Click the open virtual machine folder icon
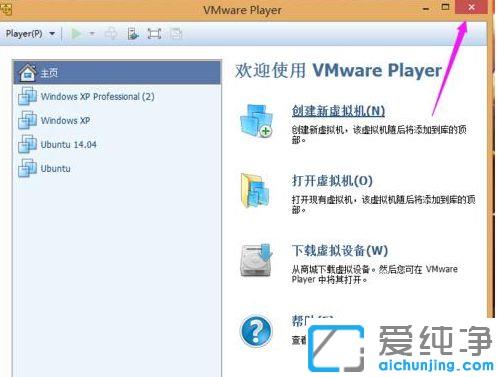Viewport: 497px width, 377px height. pos(255,191)
